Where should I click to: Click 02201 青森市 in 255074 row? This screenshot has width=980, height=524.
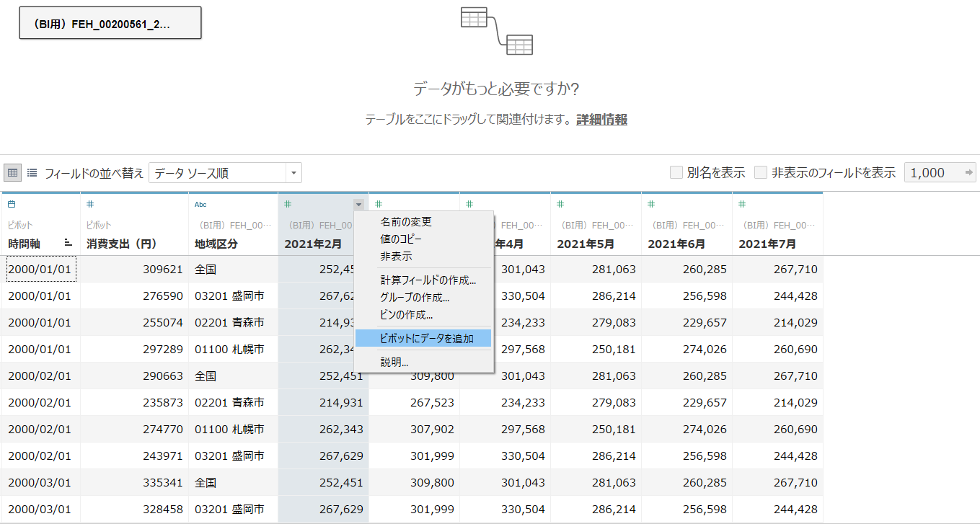[x=229, y=323]
